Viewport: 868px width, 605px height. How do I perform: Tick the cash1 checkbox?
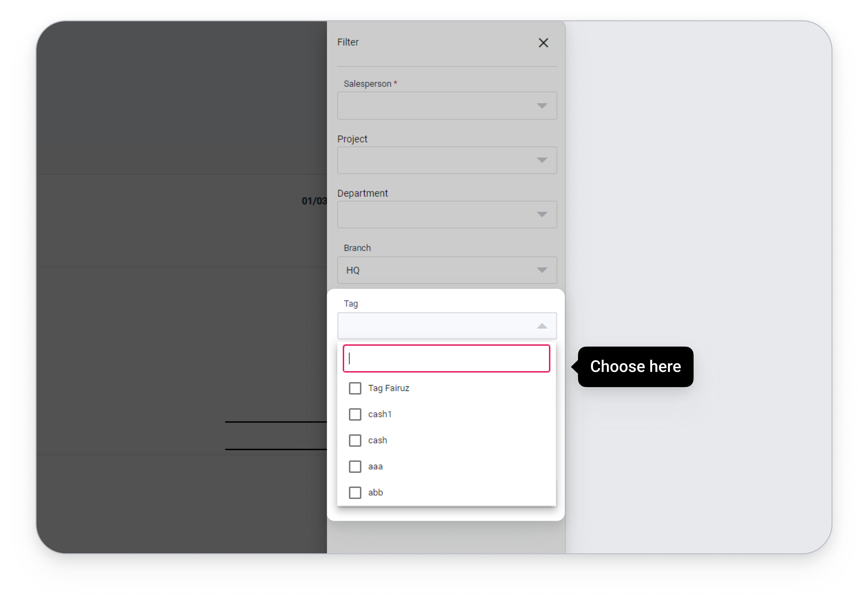point(355,414)
